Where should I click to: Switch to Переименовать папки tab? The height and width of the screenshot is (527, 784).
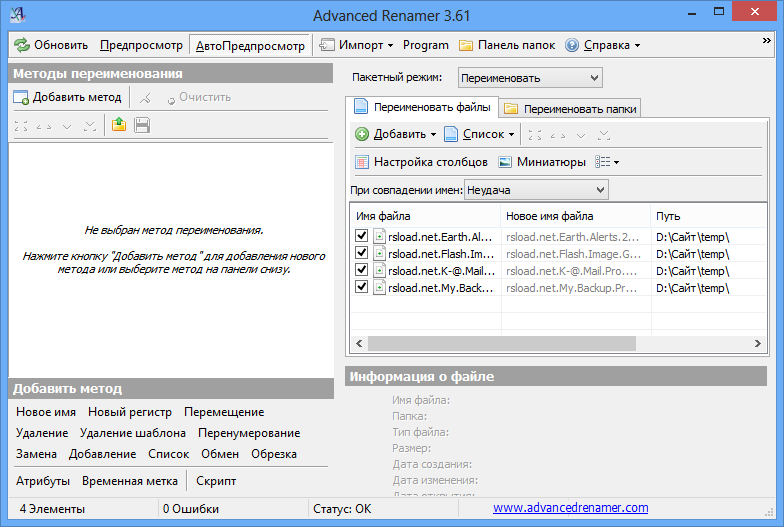pyautogui.click(x=570, y=108)
